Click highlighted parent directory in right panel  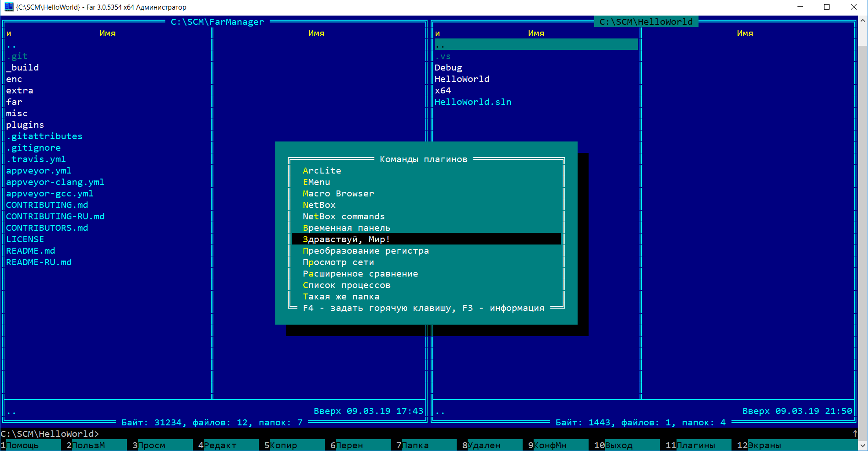pos(536,44)
